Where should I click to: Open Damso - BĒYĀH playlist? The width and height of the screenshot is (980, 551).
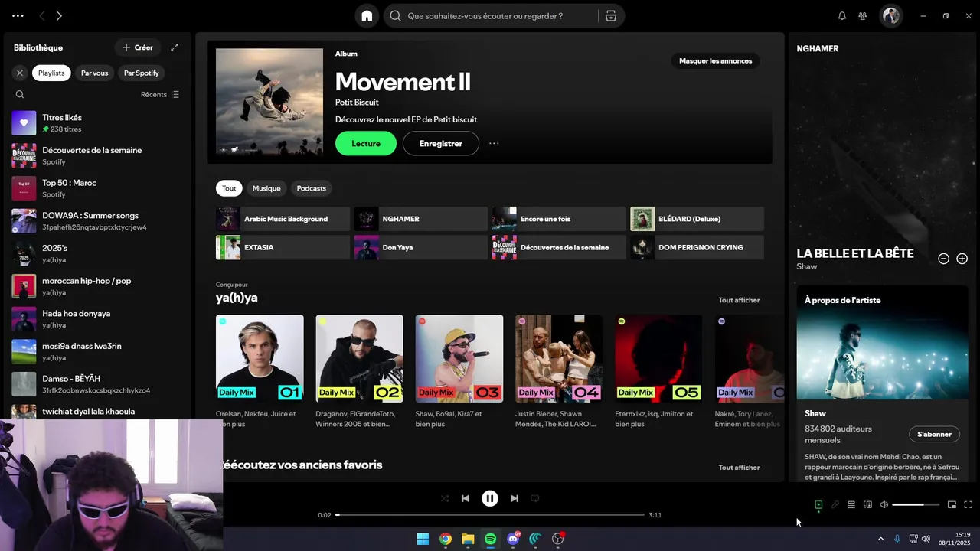click(x=96, y=384)
